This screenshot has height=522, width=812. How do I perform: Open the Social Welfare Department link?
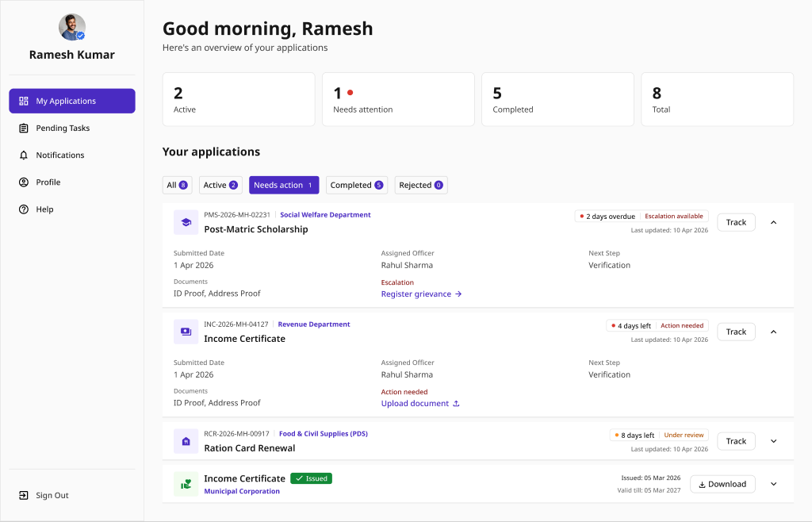click(325, 215)
